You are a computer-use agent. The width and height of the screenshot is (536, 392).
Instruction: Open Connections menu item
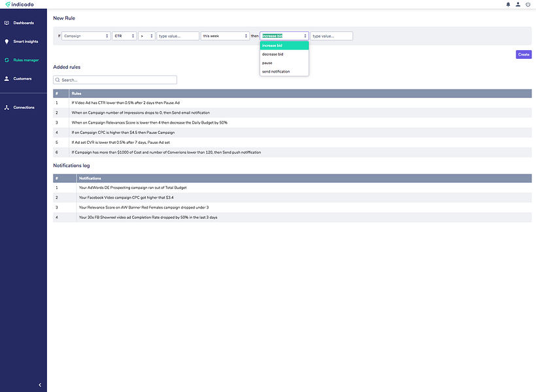24,107
